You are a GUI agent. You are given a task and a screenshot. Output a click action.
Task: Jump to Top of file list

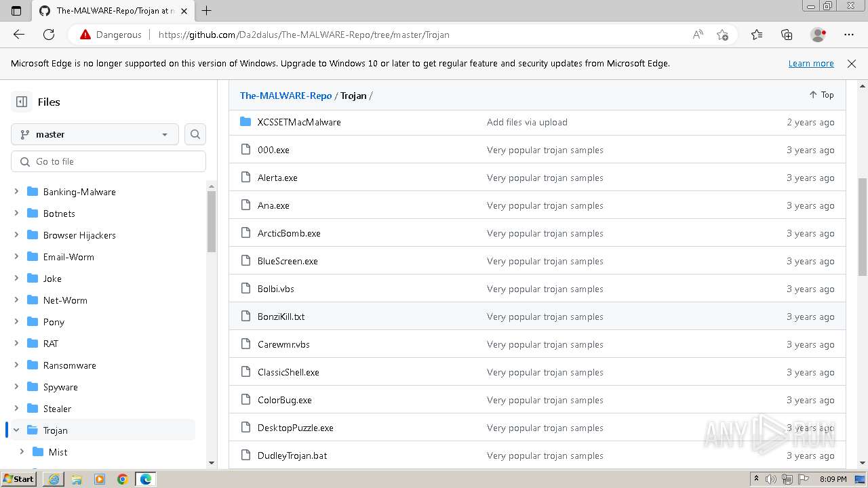click(x=821, y=95)
